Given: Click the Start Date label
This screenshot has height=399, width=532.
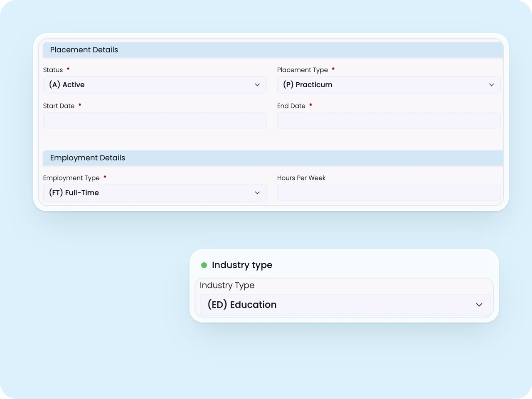Looking at the screenshot, I should coord(59,106).
